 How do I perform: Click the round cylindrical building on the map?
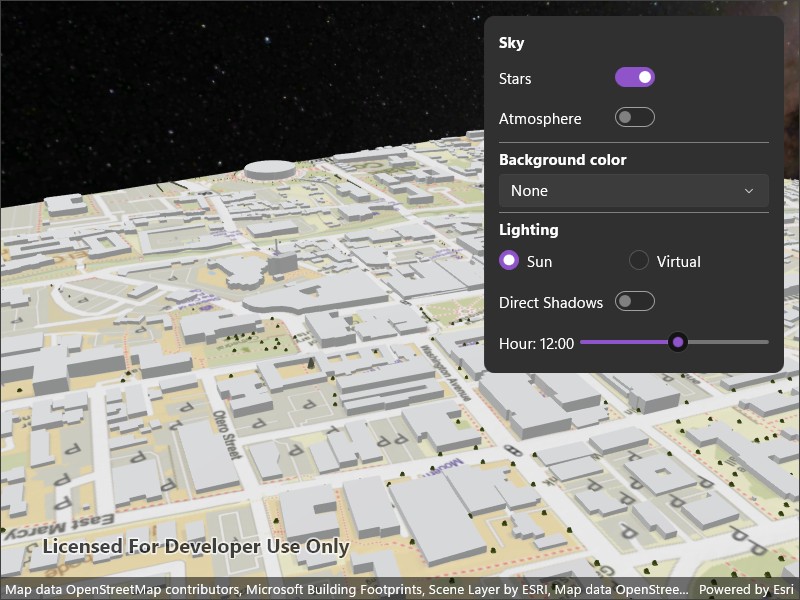coord(269,170)
